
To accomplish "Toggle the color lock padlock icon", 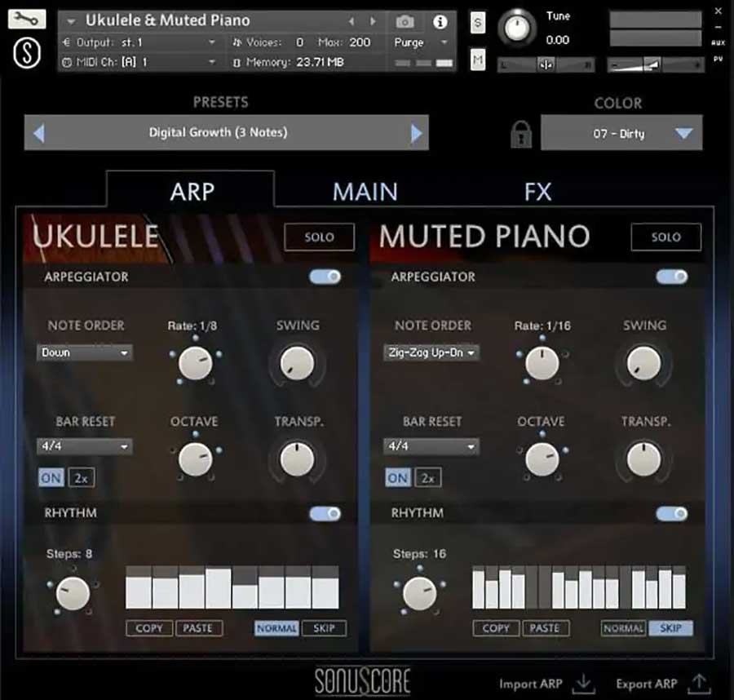I will coord(520,135).
